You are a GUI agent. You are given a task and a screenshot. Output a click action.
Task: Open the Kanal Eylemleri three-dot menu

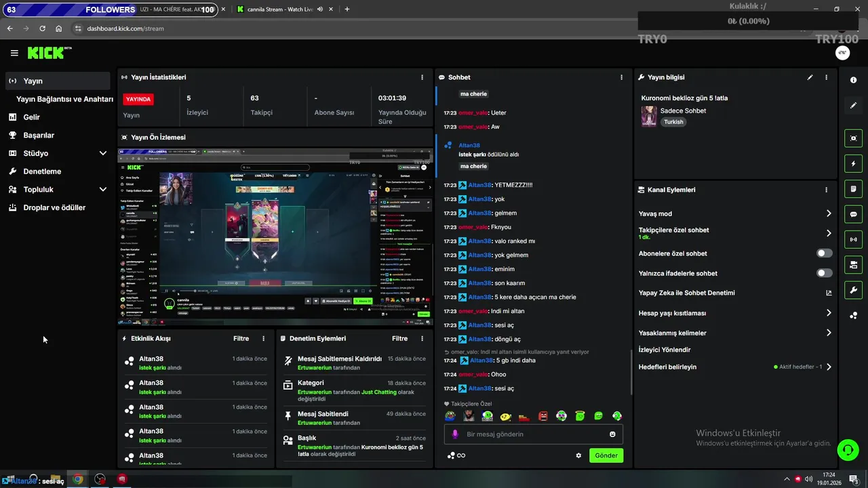826,190
